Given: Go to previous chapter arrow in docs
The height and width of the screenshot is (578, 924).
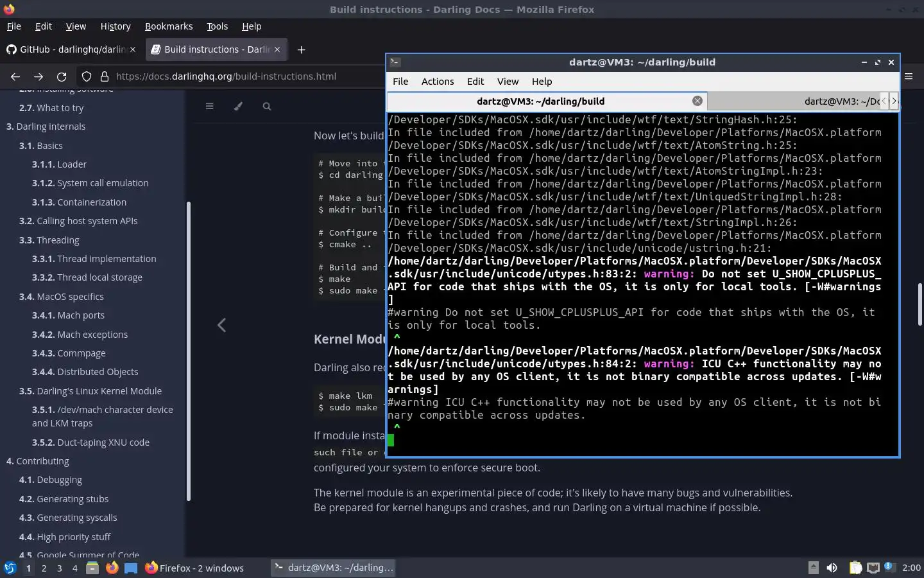Looking at the screenshot, I should point(221,325).
